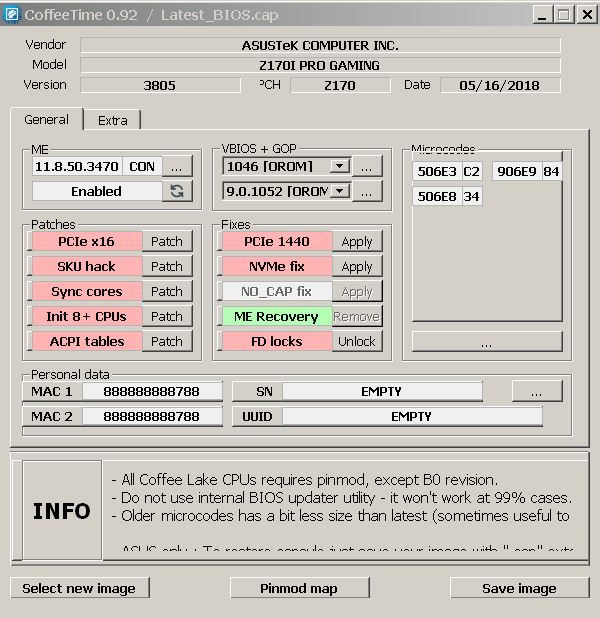Apply the PCIe 1440 fix

tap(357, 241)
